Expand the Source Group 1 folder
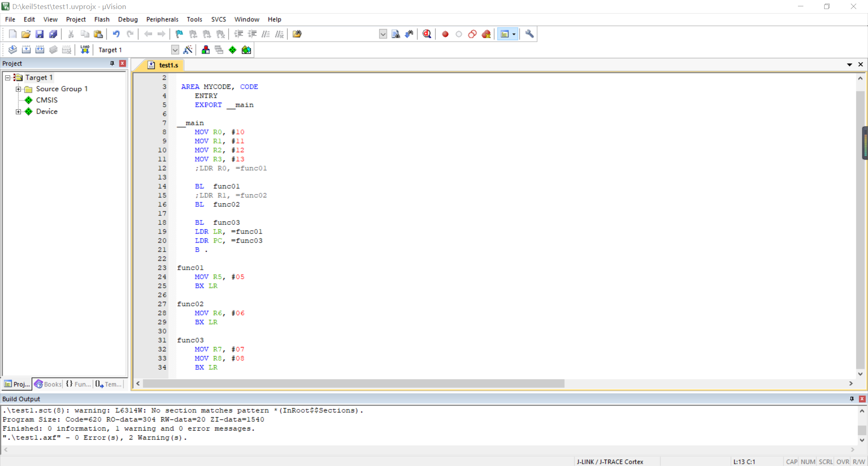The height and width of the screenshot is (466, 868). 18,89
